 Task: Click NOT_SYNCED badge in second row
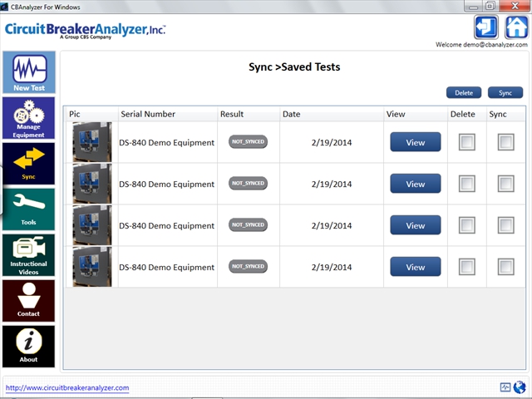pyautogui.click(x=248, y=183)
